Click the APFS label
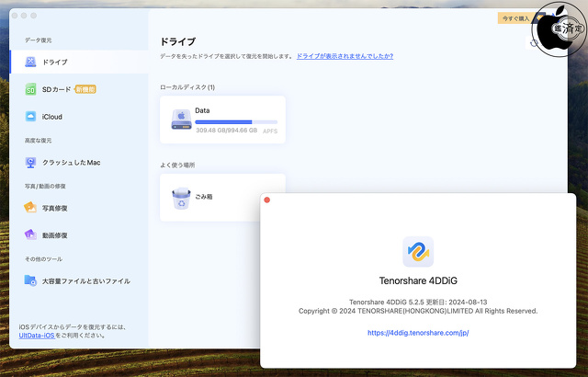This screenshot has width=588, height=377. click(x=270, y=131)
